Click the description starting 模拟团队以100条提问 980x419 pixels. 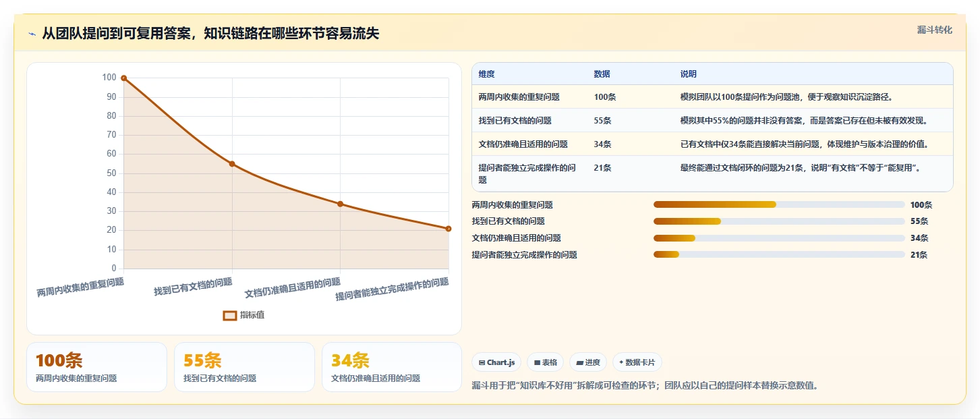click(x=787, y=97)
